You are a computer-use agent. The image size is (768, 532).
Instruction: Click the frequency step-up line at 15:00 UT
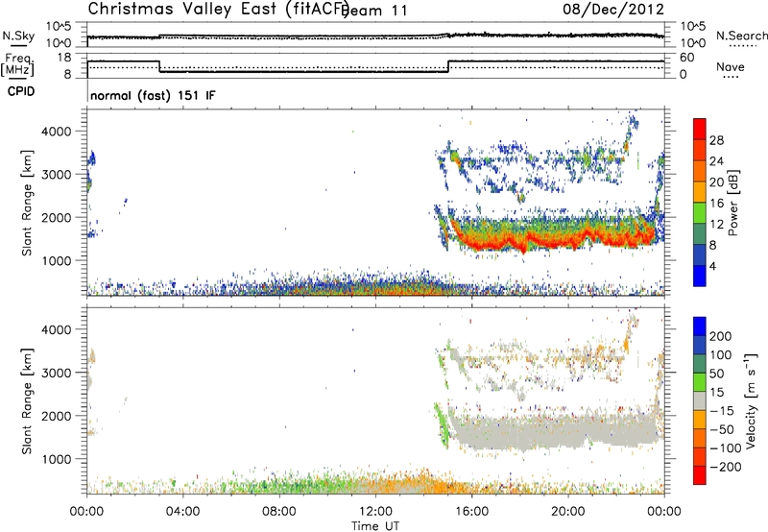448,66
